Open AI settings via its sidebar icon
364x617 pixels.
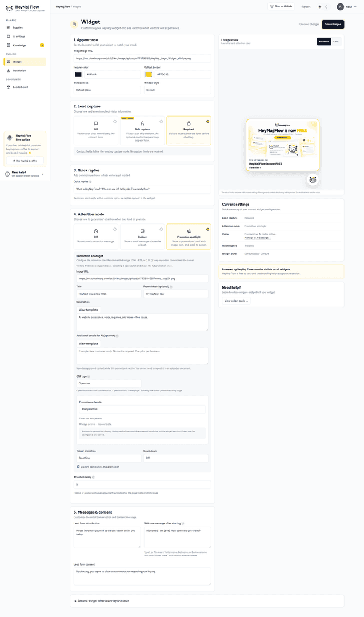(x=9, y=36)
